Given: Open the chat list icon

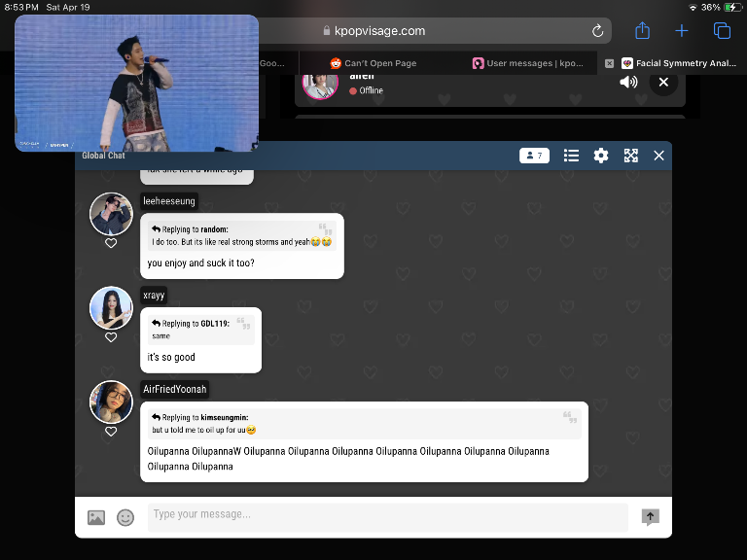Looking at the screenshot, I should click(x=571, y=156).
